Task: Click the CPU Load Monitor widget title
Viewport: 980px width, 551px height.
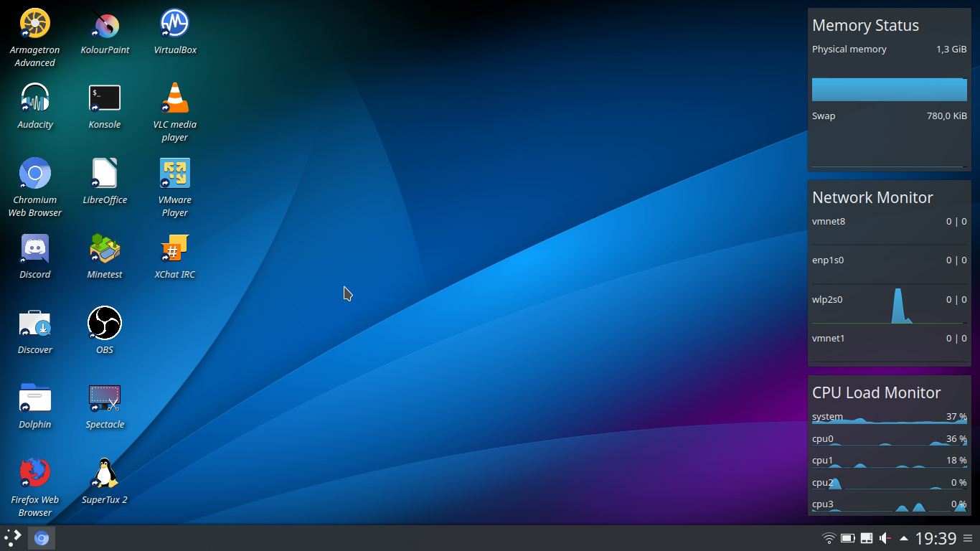Action: coord(876,393)
